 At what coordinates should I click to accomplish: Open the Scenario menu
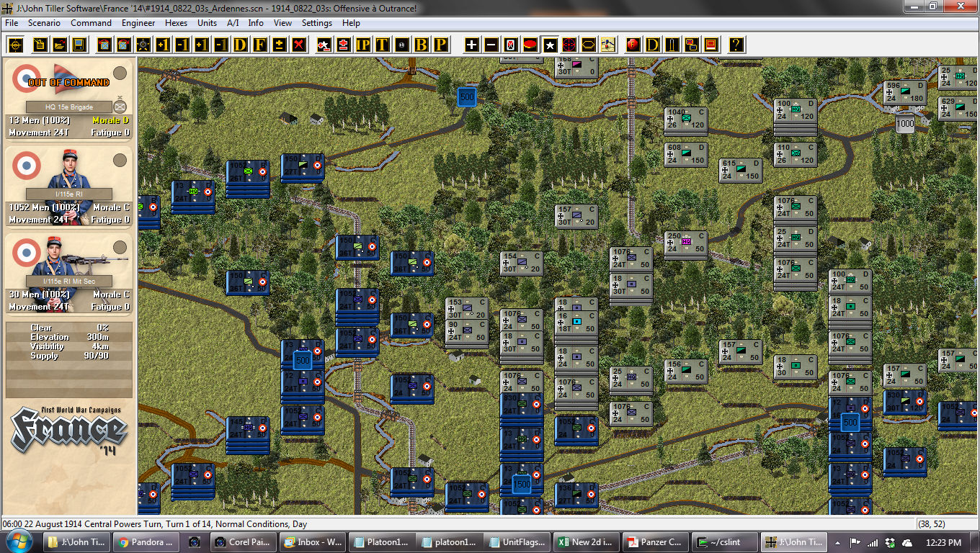pos(44,23)
